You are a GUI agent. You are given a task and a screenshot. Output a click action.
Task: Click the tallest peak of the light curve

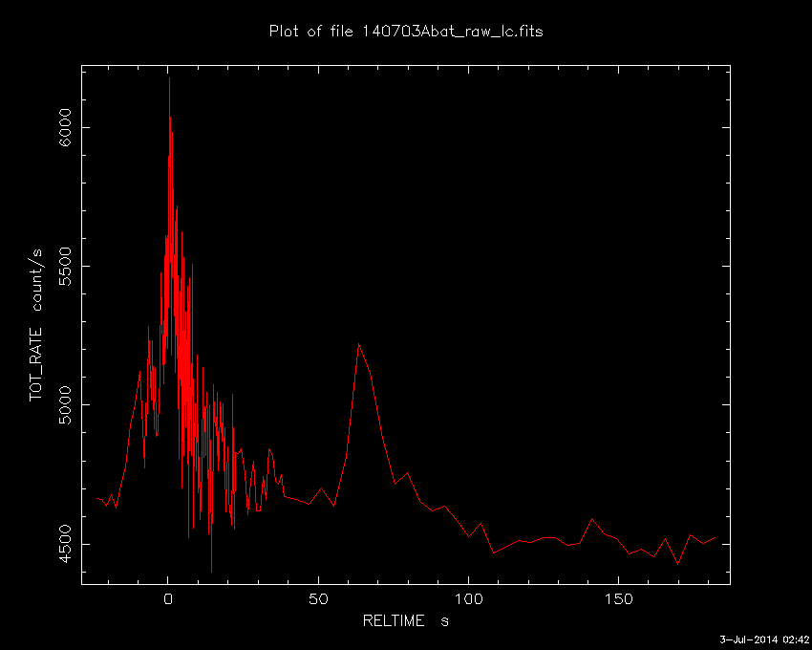click(x=169, y=77)
